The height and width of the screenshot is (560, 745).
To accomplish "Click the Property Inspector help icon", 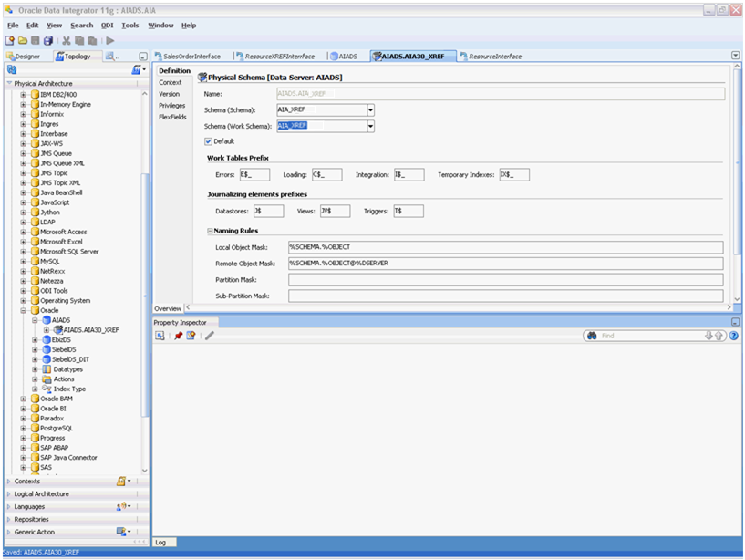I will click(734, 336).
